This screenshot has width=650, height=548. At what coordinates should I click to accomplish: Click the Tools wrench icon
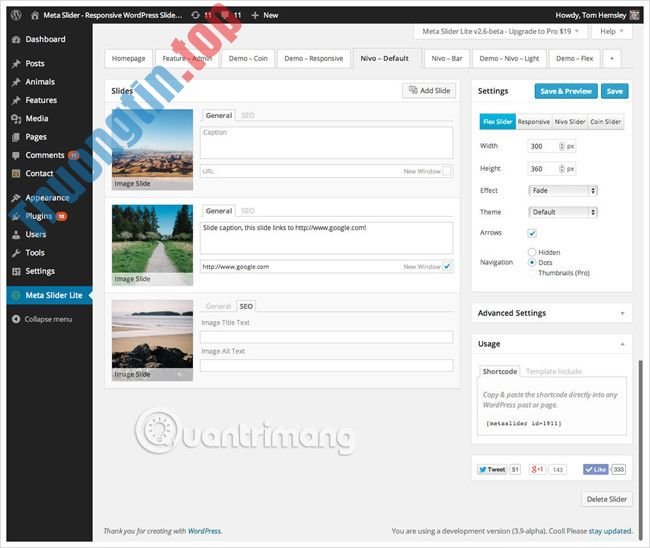click(16, 253)
